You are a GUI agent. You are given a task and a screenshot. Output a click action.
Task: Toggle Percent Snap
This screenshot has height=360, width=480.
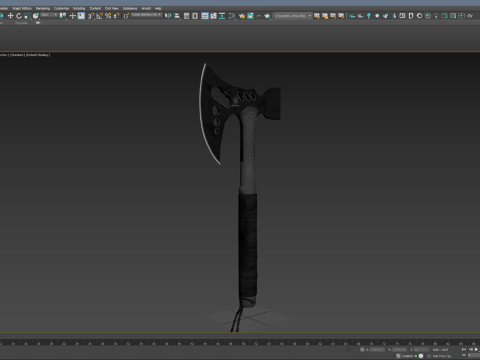point(108,16)
